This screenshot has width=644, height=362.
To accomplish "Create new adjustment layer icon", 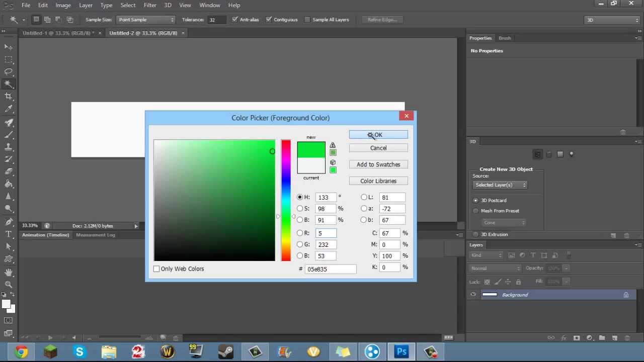I will 589,338.
